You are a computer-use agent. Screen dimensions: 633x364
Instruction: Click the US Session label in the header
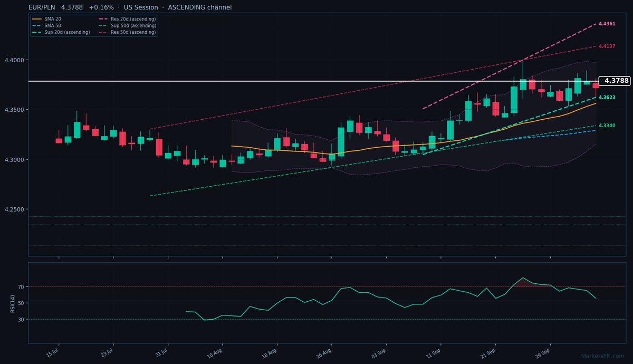point(141,7)
